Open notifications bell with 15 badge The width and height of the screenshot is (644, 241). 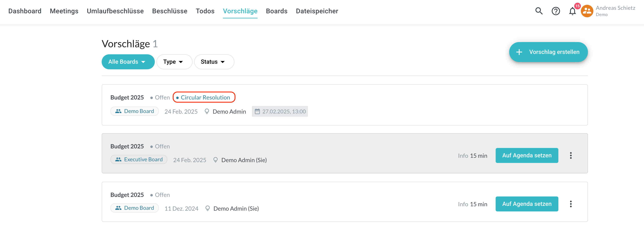572,11
